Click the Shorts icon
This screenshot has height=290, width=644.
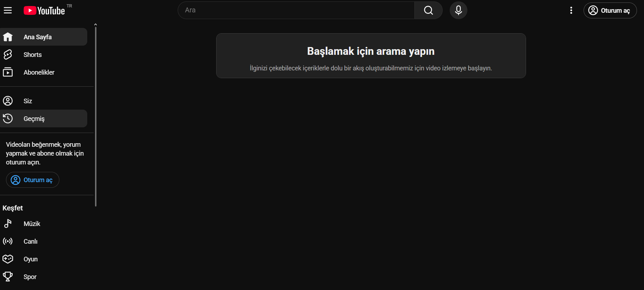(8, 54)
